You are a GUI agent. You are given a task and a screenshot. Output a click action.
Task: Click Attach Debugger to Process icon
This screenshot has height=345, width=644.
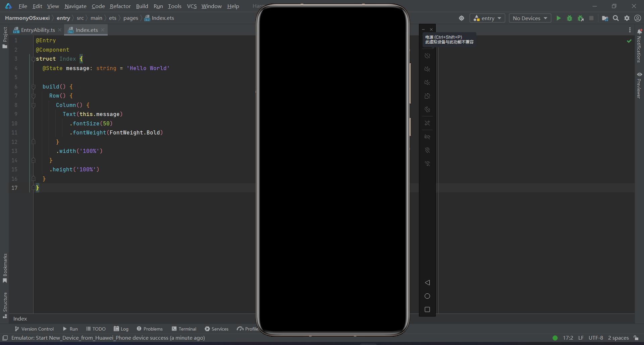pos(581,18)
